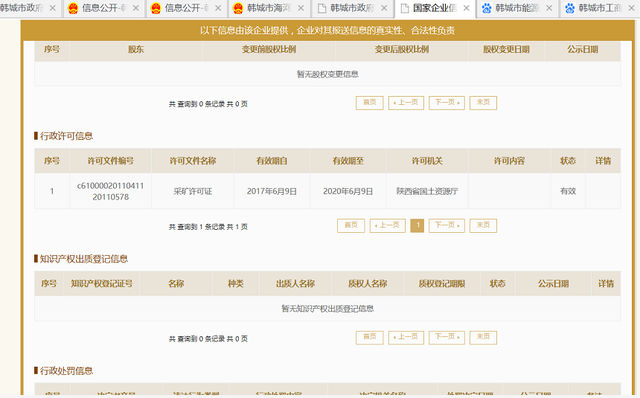Viewport: 640px width, 398px height.
Task: Click 上一页 under 知识产权出质登记信息 table
Action: click(x=406, y=337)
